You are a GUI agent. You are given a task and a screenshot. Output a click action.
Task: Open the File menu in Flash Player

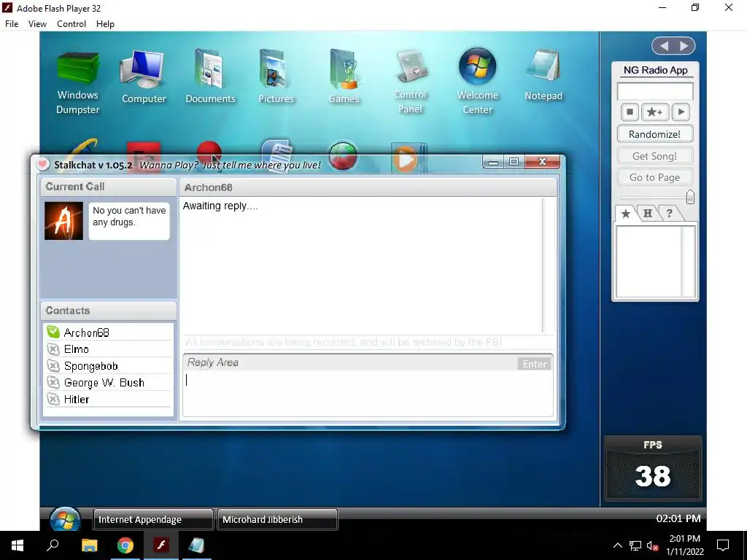[x=12, y=24]
